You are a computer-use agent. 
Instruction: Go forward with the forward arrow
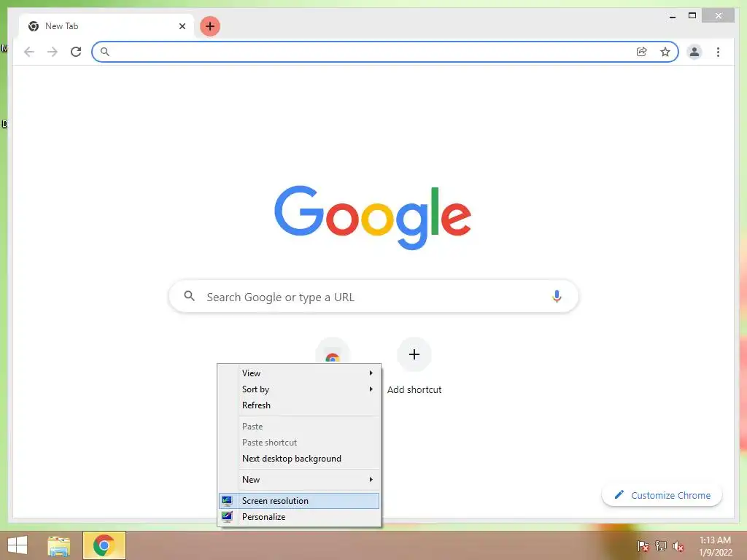(53, 52)
